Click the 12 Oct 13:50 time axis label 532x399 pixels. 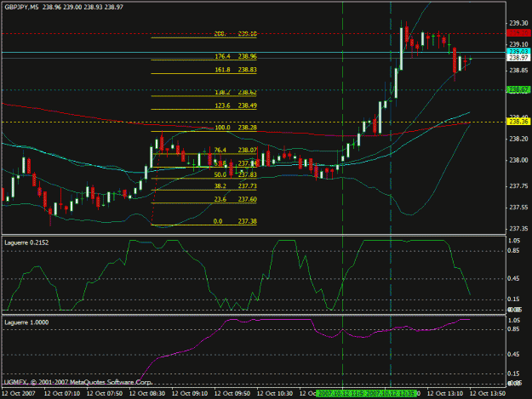point(488,394)
